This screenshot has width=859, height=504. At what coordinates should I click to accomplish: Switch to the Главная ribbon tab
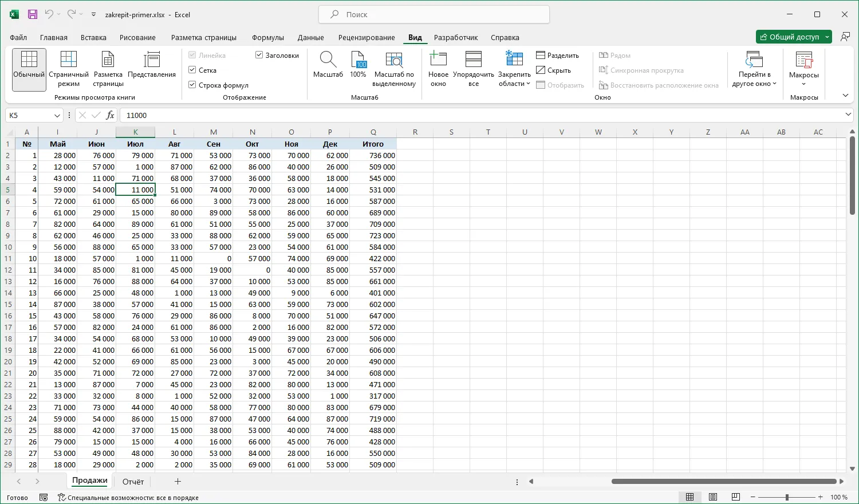click(x=54, y=38)
